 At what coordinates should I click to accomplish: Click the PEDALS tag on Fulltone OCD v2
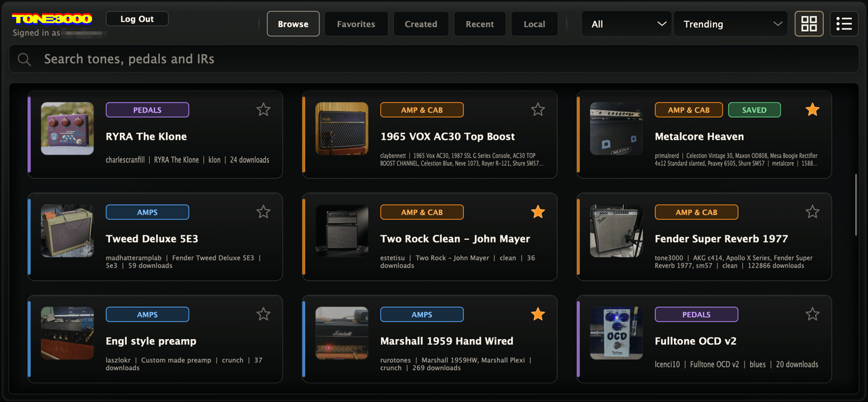[696, 315]
